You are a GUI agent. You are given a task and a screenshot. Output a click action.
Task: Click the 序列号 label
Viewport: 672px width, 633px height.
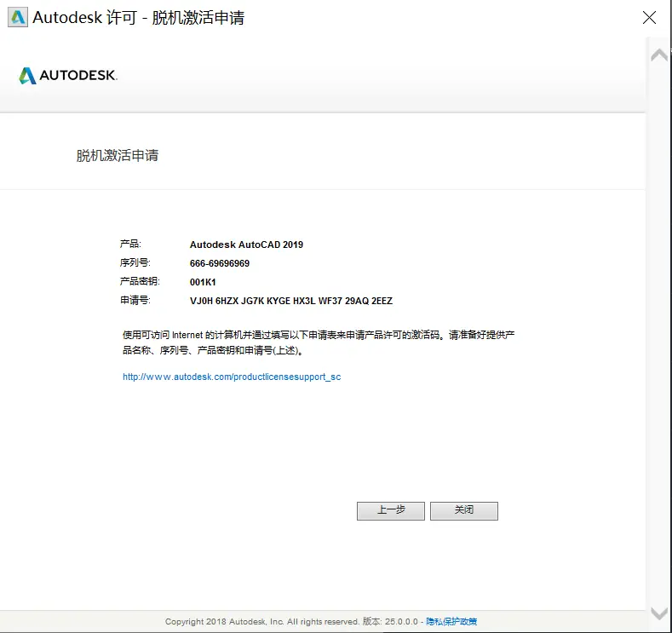pyautogui.click(x=135, y=262)
